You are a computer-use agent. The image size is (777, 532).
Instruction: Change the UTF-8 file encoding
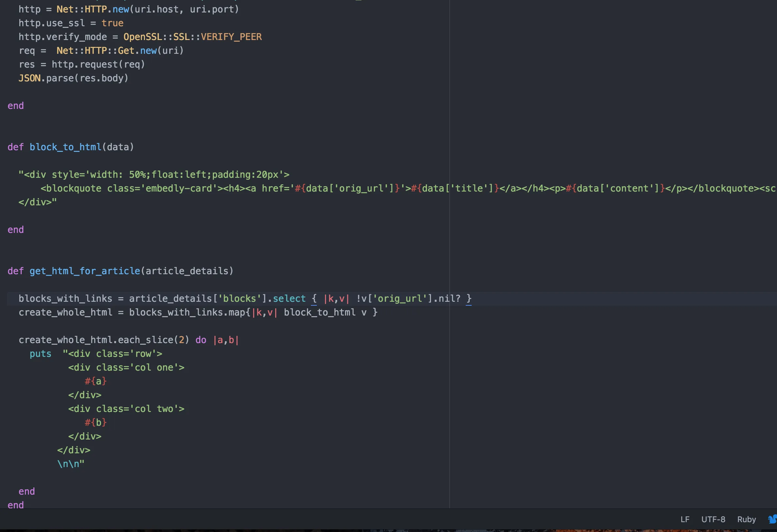pyautogui.click(x=713, y=519)
